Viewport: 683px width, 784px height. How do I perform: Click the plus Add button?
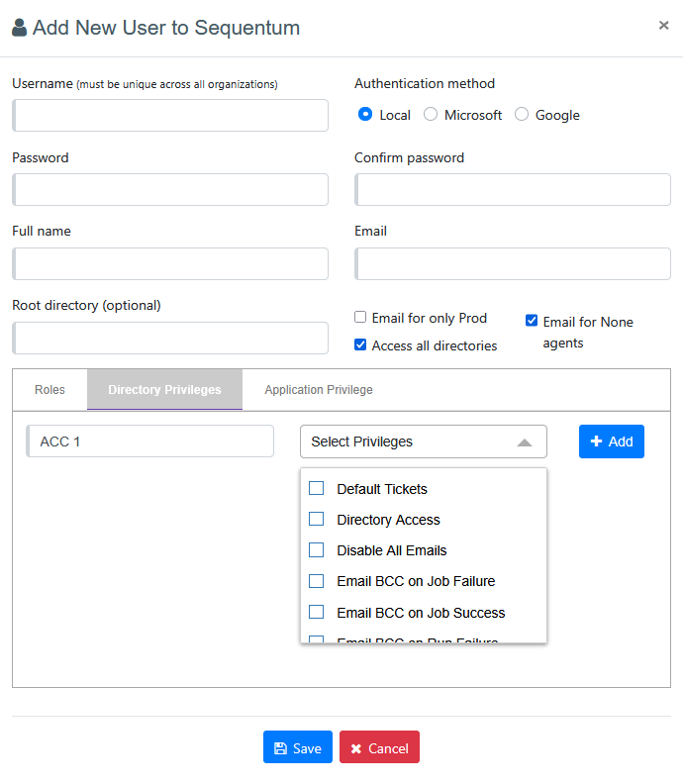(611, 441)
